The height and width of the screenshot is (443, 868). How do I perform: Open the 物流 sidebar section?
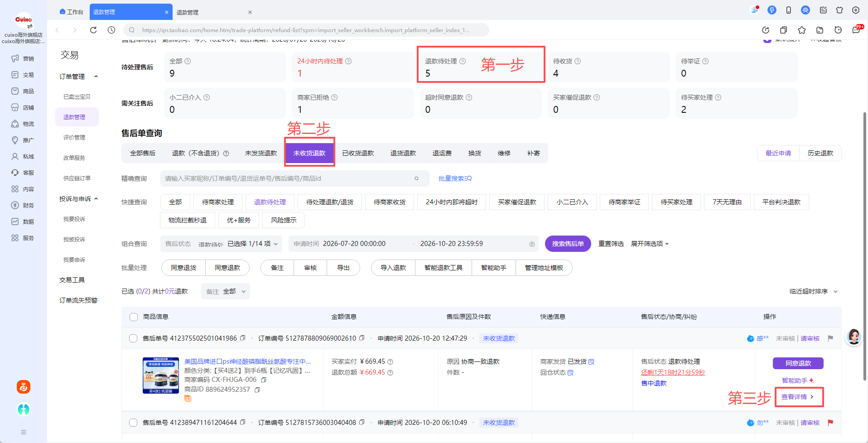click(x=23, y=124)
